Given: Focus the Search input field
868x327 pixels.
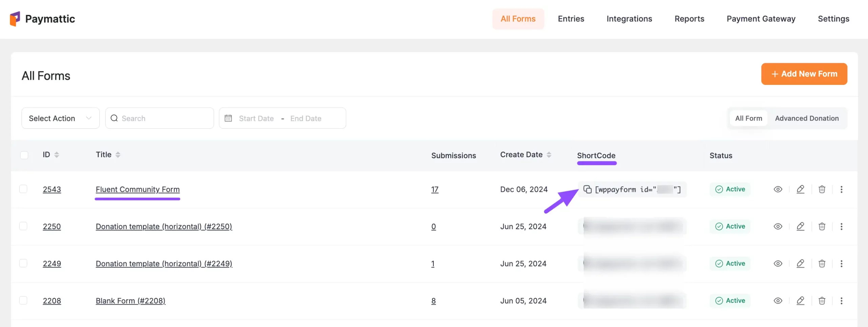Looking at the screenshot, I should point(159,118).
